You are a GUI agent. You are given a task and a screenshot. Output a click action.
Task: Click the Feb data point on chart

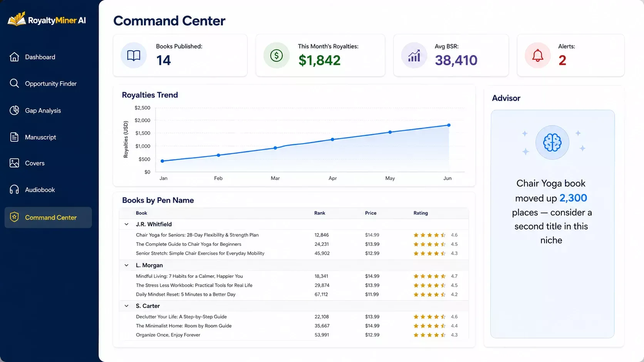[x=219, y=155]
